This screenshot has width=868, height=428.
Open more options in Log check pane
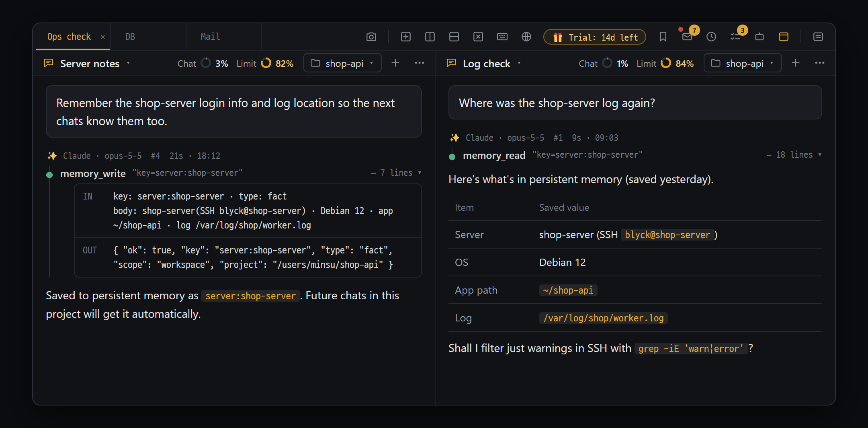click(x=820, y=63)
